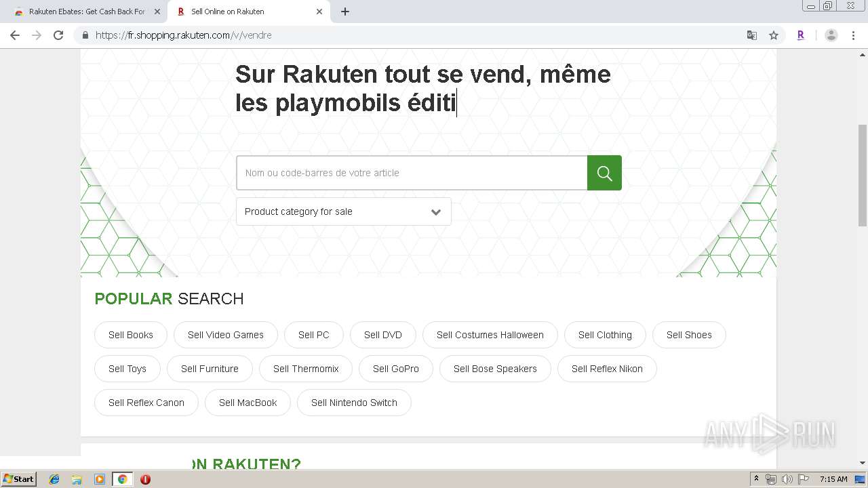
Task: Click the volume speaker tray icon
Action: (x=787, y=479)
